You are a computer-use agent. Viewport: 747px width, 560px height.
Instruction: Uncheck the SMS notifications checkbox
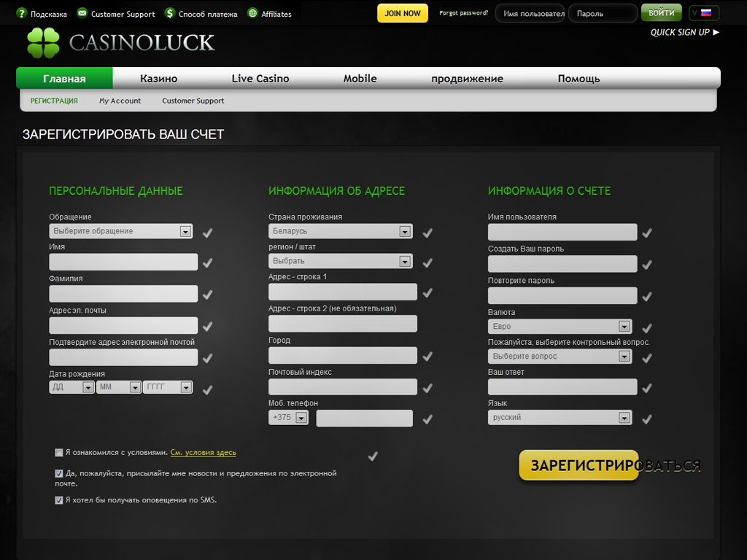click(x=59, y=500)
